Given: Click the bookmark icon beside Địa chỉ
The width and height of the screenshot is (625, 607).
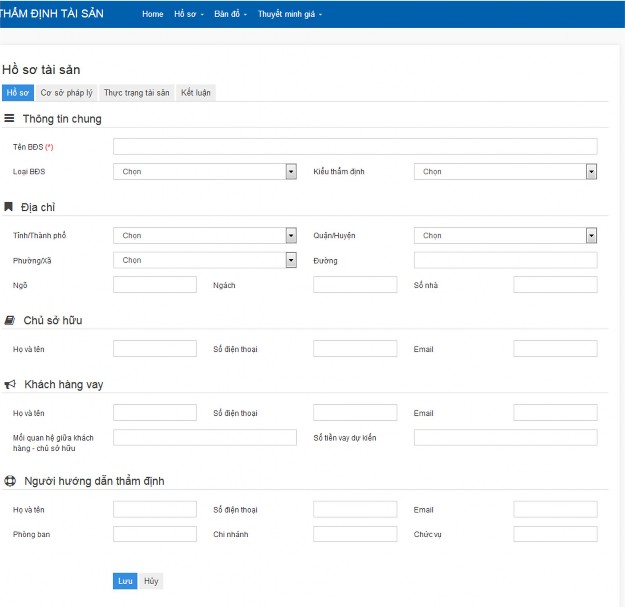Looking at the screenshot, I should [9, 207].
